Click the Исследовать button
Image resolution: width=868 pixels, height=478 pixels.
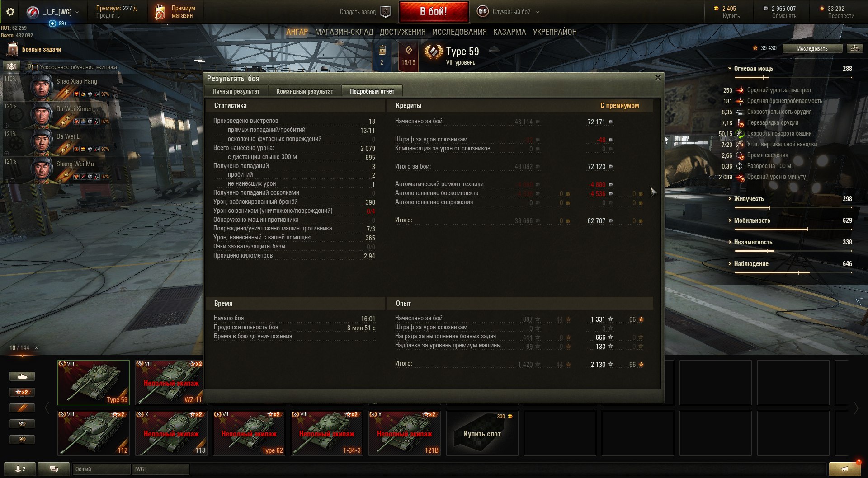[x=812, y=48]
